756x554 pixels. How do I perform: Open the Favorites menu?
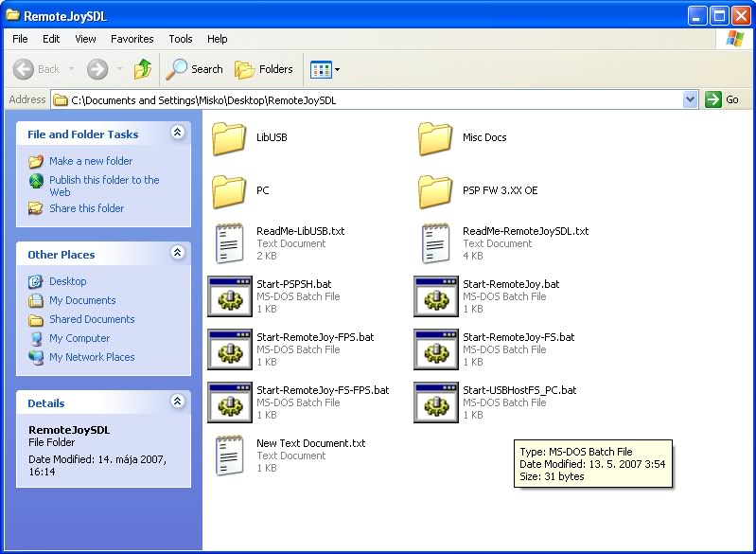click(x=132, y=39)
